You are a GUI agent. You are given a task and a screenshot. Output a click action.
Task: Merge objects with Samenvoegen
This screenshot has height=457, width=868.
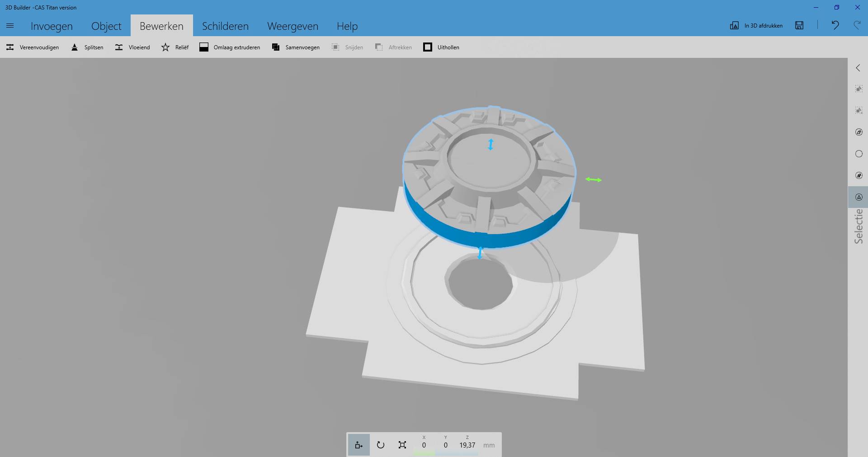pos(296,47)
